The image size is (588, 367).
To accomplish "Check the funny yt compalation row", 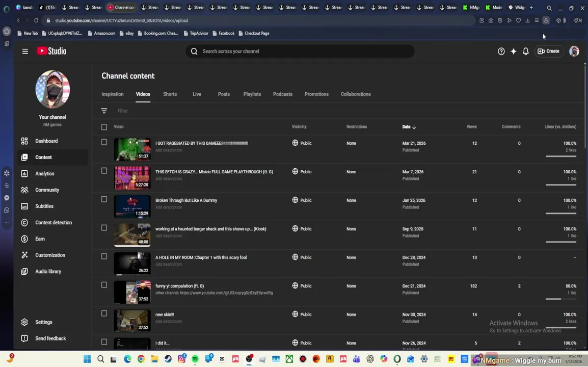I will click(104, 285).
